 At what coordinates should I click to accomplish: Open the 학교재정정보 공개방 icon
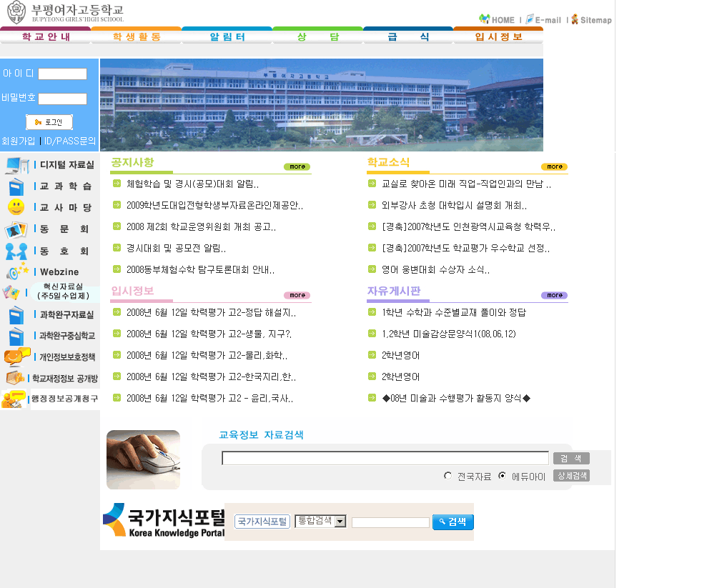(x=14, y=378)
